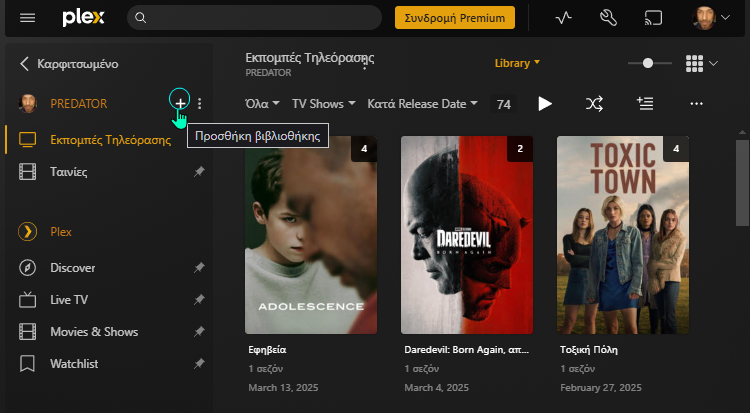
Task: Click the Play all button
Action: [545, 104]
